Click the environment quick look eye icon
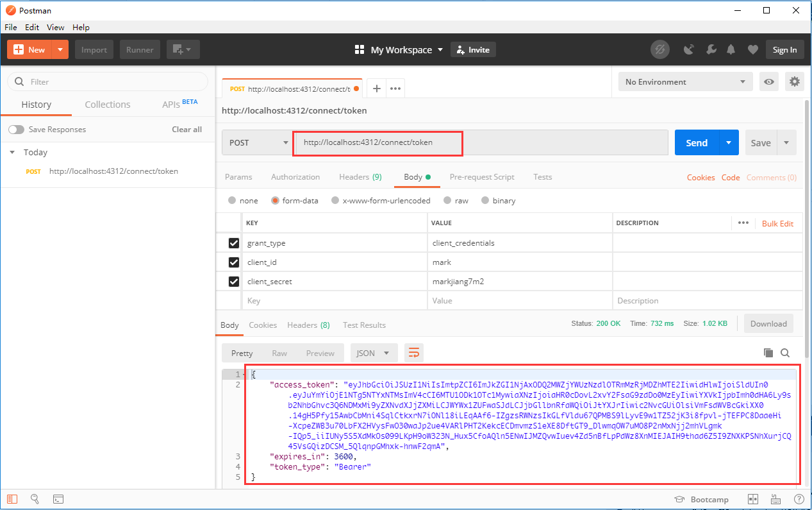812x510 pixels. click(x=769, y=81)
